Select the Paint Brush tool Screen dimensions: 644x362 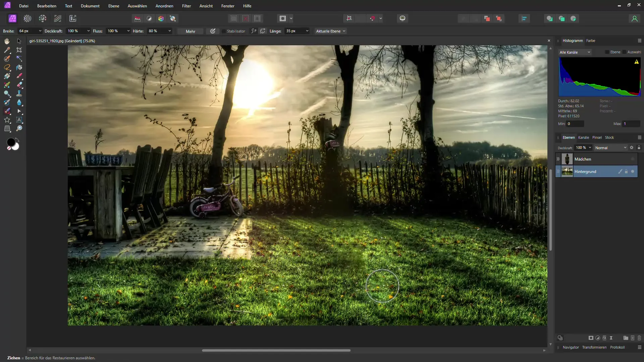(19, 76)
